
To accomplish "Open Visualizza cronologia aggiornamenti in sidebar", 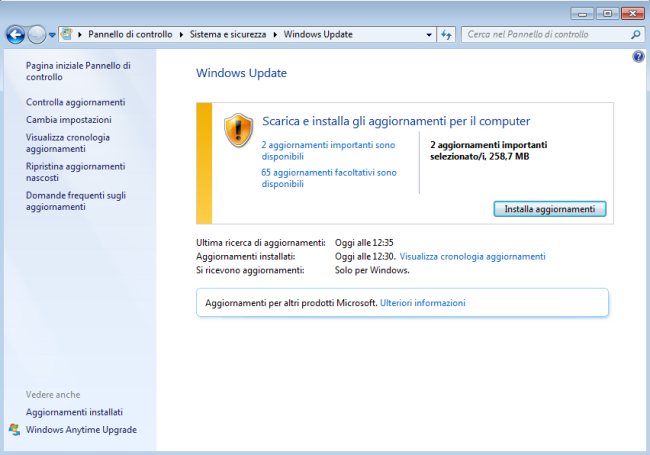I will click(68, 143).
